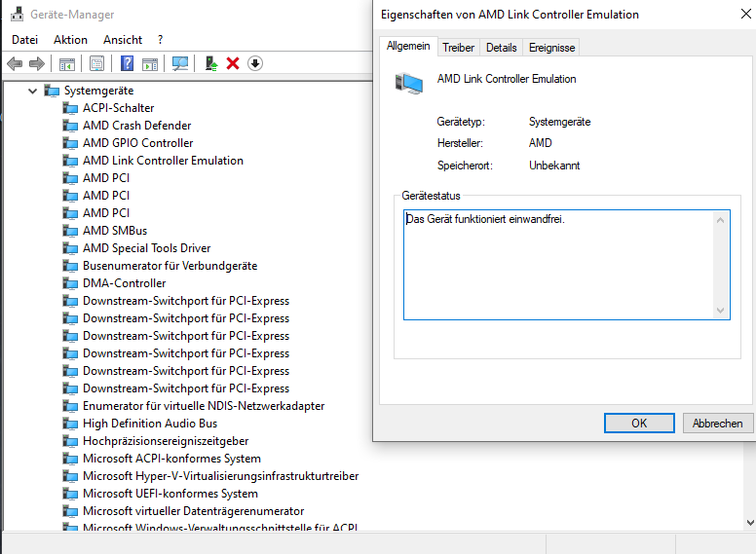Open the ? help menu
756x554 pixels.
[160, 40]
